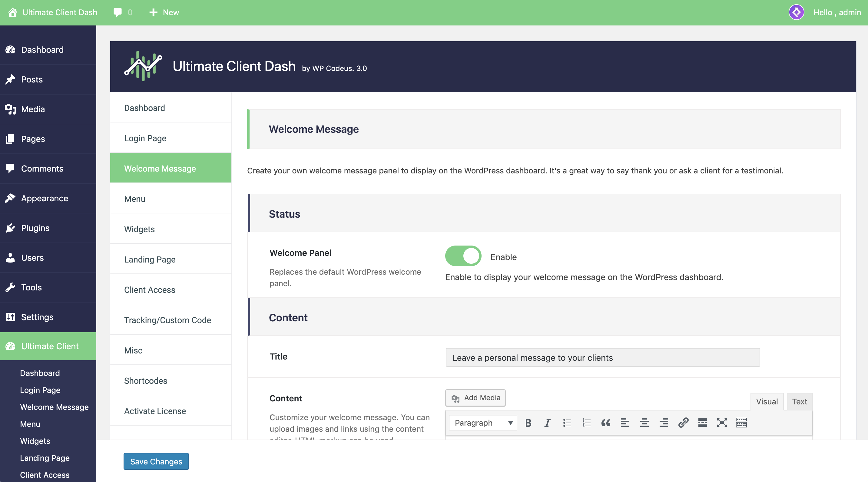Open Login Page in plugin menu

pos(145,138)
